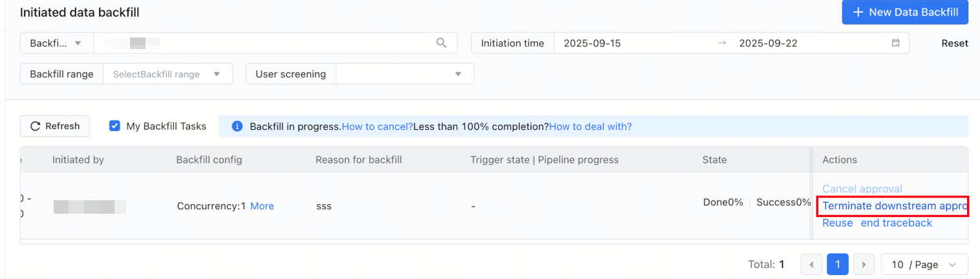The height and width of the screenshot is (279, 980).
Task: Click the Reset filter text
Action: click(955, 43)
